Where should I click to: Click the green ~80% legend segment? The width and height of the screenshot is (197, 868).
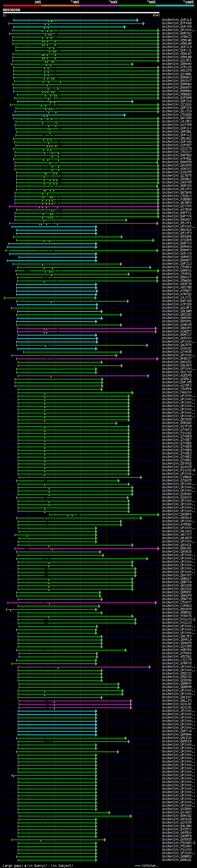tap(137, 6)
